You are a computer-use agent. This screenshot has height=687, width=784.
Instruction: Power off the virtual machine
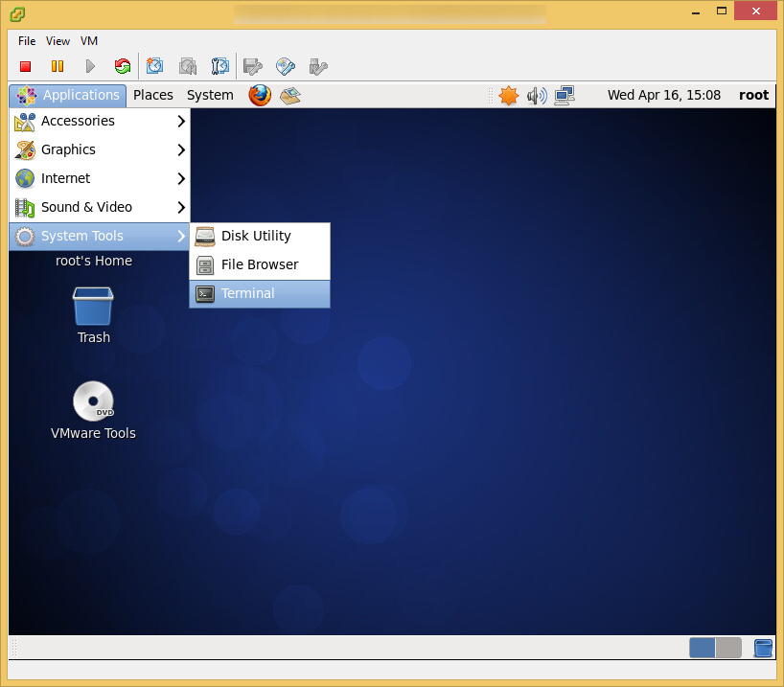point(26,66)
